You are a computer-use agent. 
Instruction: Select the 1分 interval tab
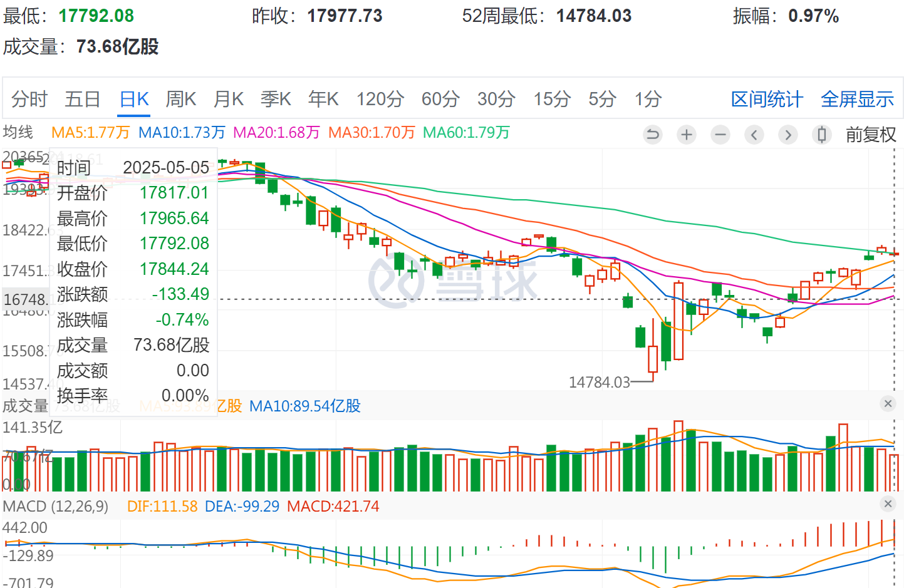point(648,99)
